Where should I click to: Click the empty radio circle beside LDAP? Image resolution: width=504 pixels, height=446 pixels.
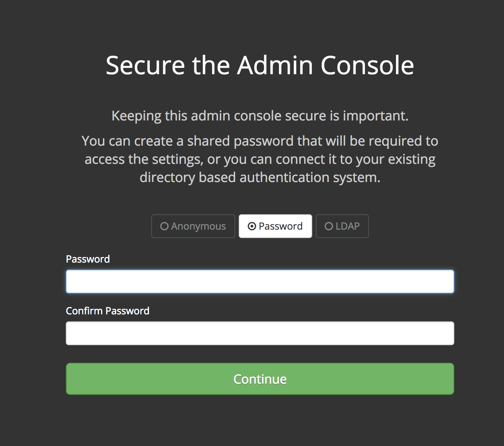pos(329,226)
